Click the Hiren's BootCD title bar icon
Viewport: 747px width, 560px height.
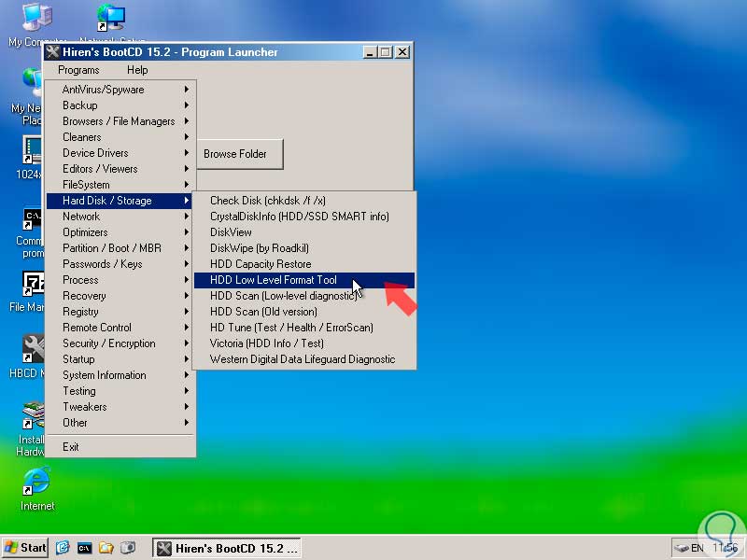pyautogui.click(x=52, y=52)
